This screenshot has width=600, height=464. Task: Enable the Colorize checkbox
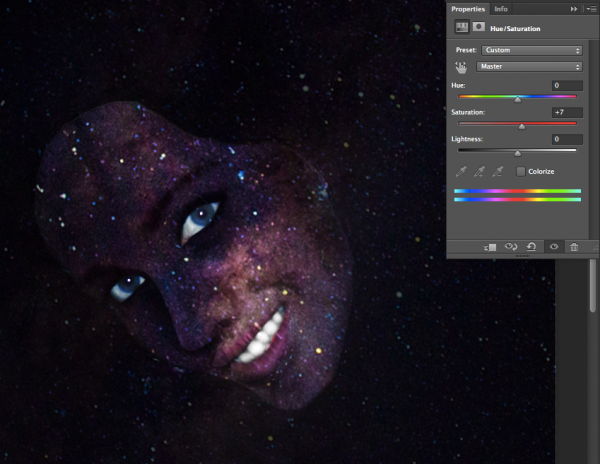coord(521,172)
